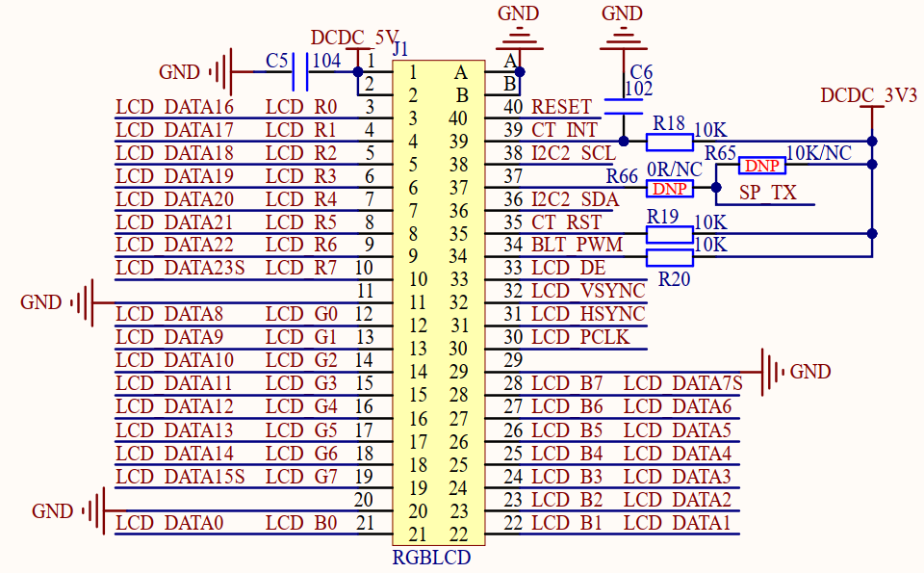The width and height of the screenshot is (924, 573).
Task: Click the LCD_VSYNC net label
Action: point(588,291)
